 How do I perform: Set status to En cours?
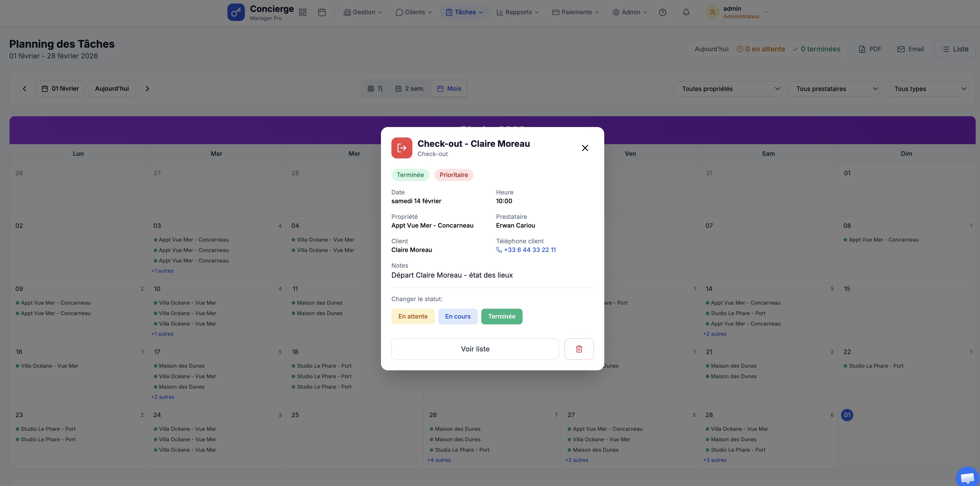[x=457, y=317]
